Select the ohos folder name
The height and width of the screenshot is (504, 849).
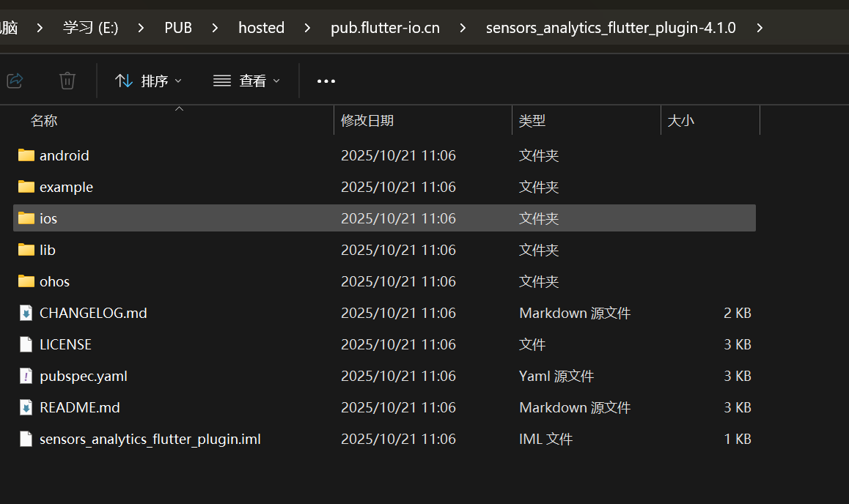[55, 281]
